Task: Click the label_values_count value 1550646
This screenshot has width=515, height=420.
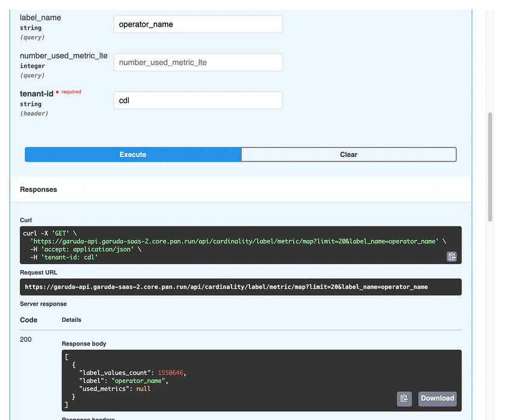Action: 171,372
